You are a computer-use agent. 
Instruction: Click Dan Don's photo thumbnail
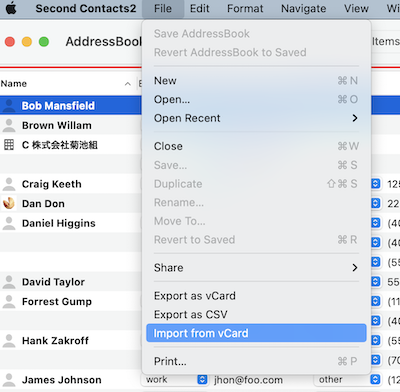click(x=9, y=203)
